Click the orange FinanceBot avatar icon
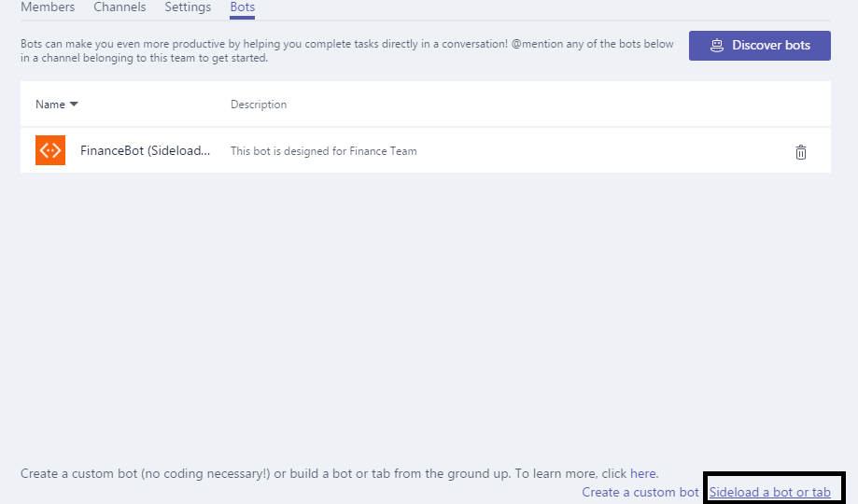The image size is (858, 504). click(x=50, y=150)
